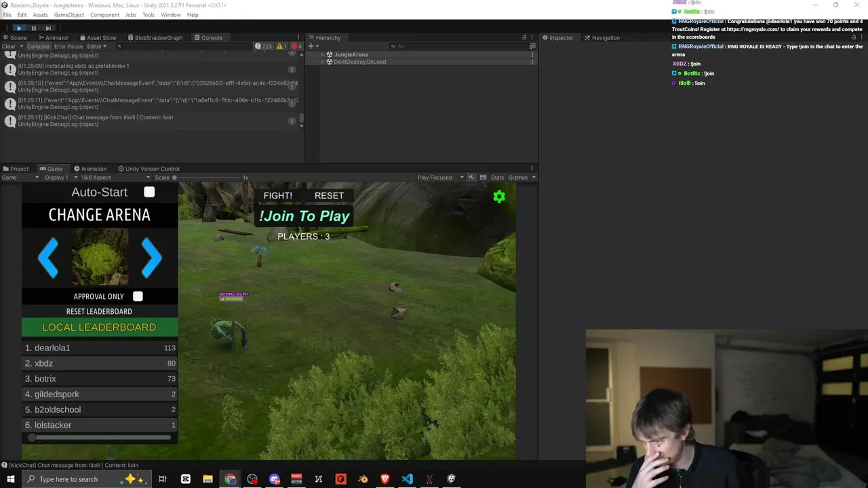
Task: Click the right blue arena arrow
Action: [x=151, y=258]
